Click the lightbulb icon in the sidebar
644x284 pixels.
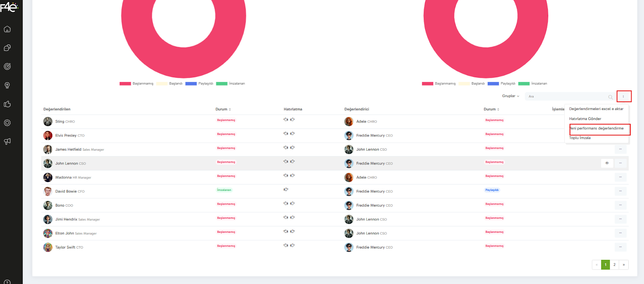coord(7,85)
